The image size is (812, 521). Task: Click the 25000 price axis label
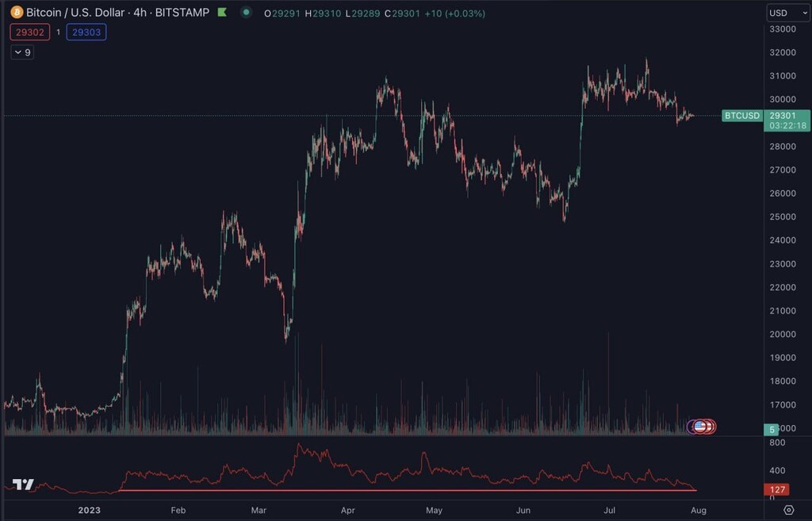pos(783,216)
